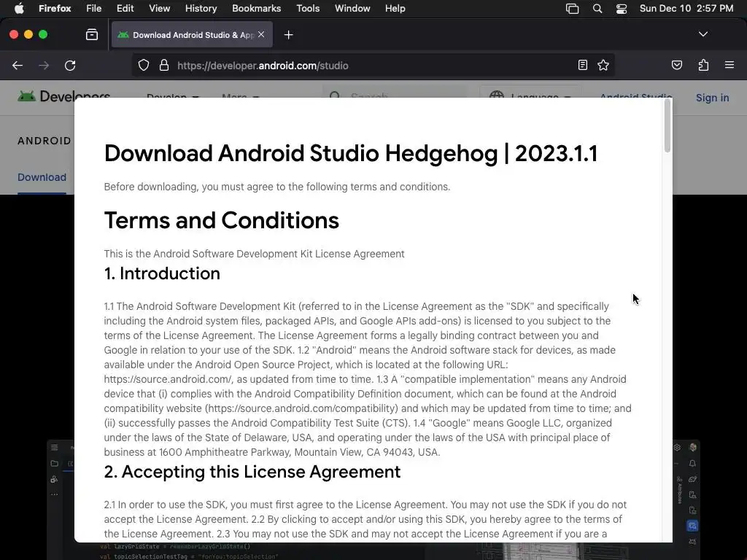Viewport: 747px width, 560px height.
Task: Click the Sign in link
Action: (x=712, y=98)
